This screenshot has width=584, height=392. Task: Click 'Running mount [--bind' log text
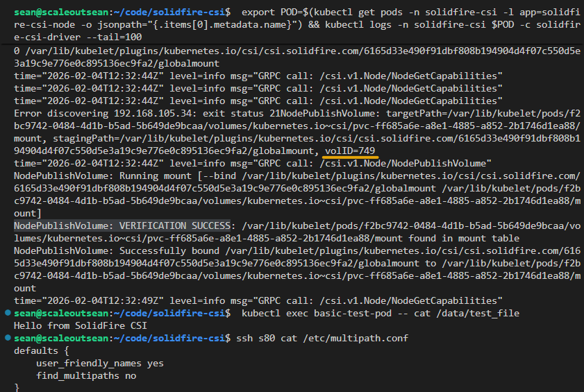point(178,176)
